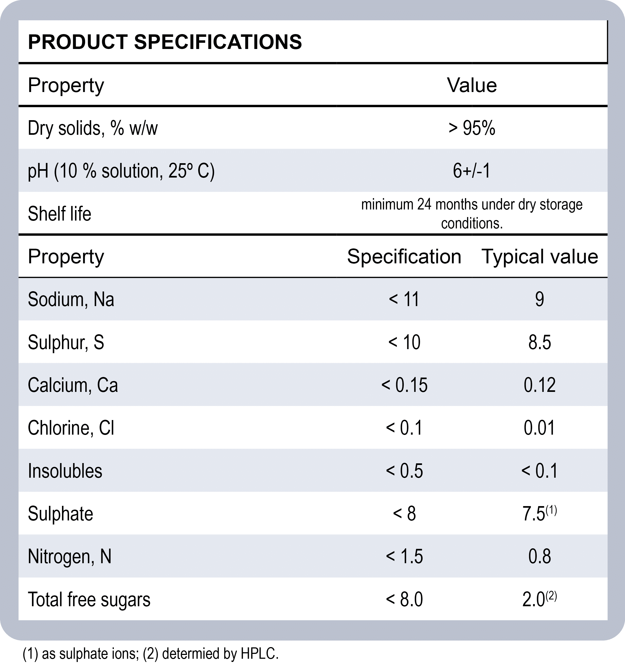Screen dimensions: 625x672
Task: Click the > 95% dry solids value
Action: point(472,129)
